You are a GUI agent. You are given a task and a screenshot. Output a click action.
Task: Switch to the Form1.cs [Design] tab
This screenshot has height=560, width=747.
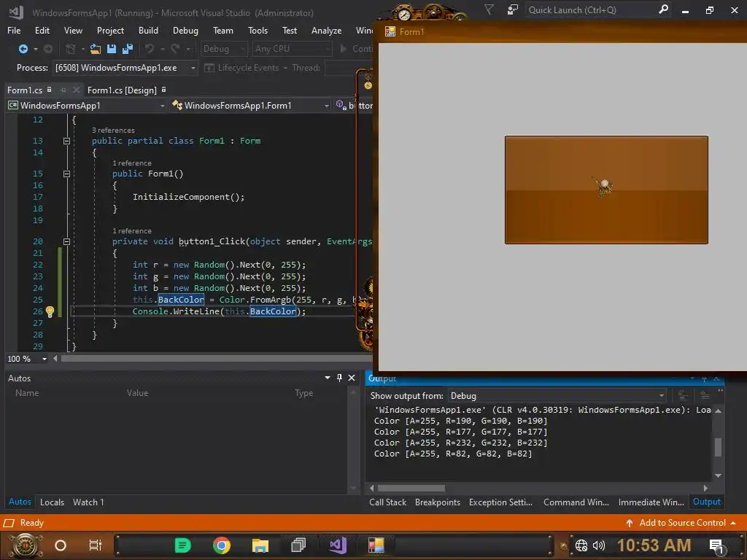tap(122, 90)
